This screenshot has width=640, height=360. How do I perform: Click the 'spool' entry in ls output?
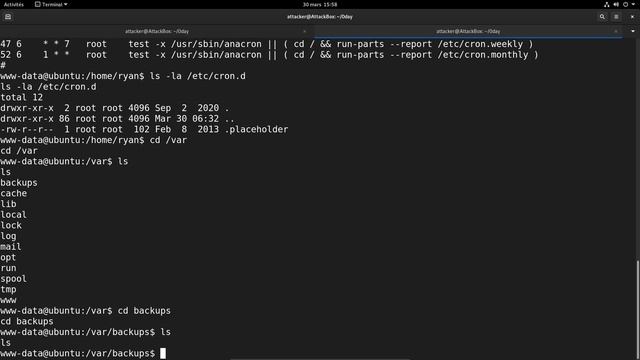pyautogui.click(x=13, y=278)
